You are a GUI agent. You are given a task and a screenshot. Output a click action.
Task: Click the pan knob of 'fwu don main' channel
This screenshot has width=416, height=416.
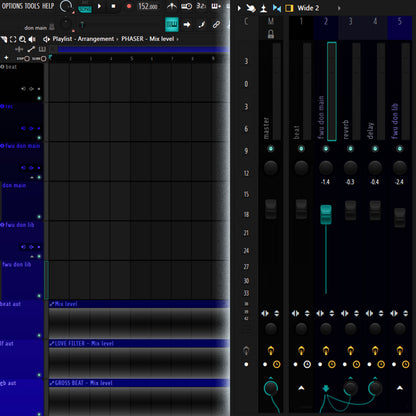click(326, 168)
